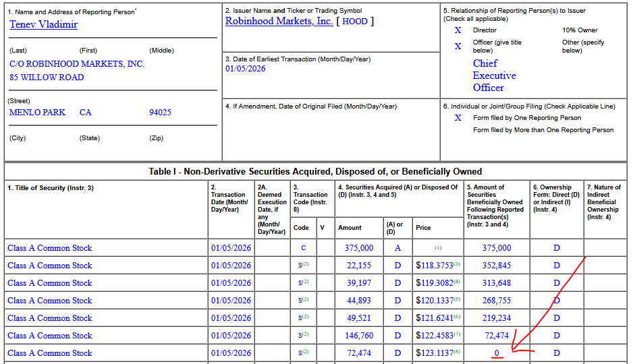633x364 pixels.
Task: Click the city text 'MENLO PARK'
Action: pos(37,113)
